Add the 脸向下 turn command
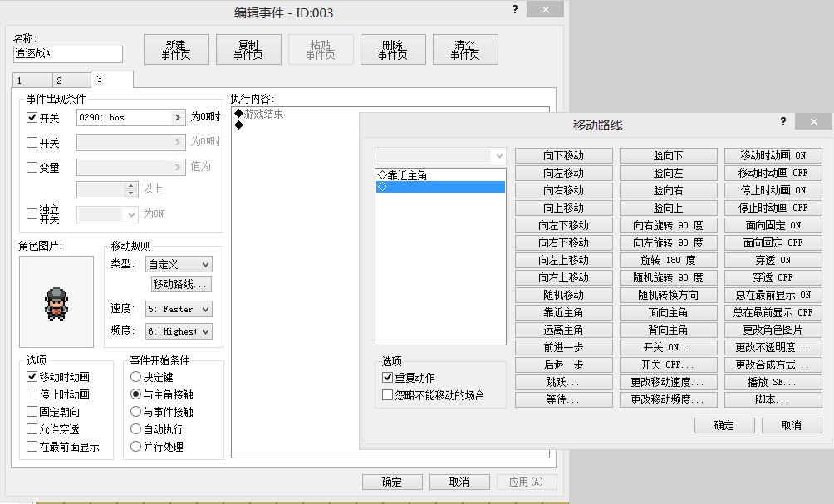Screen dimensions: 834x504 [669, 156]
